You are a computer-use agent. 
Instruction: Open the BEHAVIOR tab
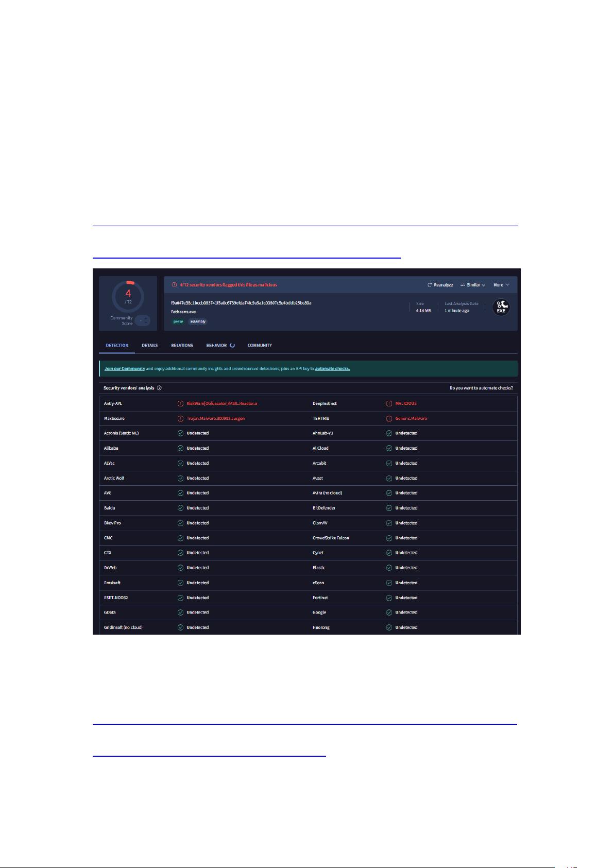click(220, 345)
